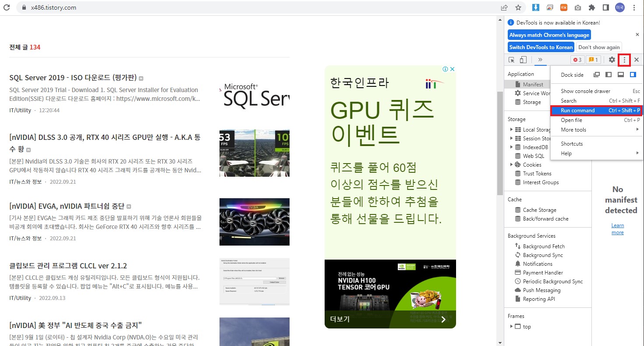644x346 pixels.
Task: Click the Don't show again button
Action: tap(599, 47)
